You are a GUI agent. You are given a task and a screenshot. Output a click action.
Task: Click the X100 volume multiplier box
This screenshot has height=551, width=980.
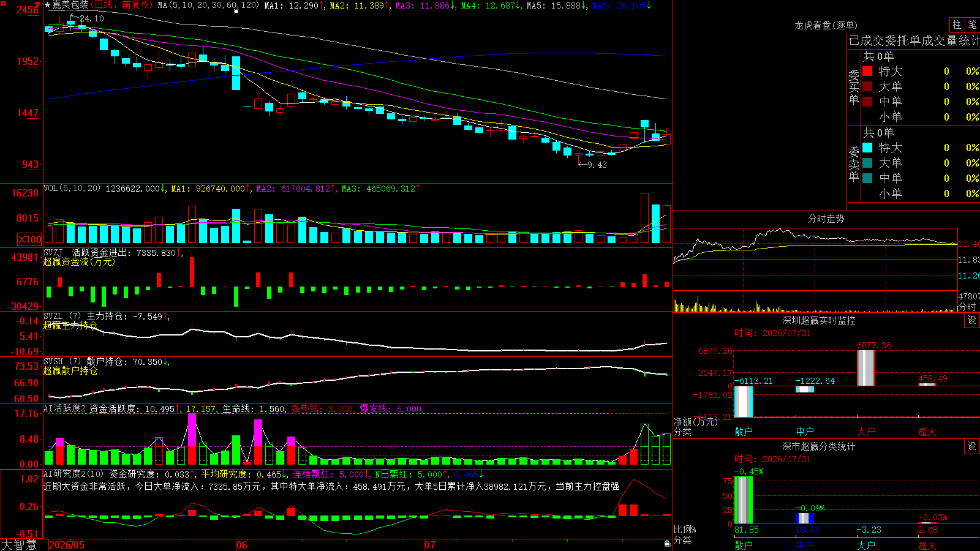[30, 239]
